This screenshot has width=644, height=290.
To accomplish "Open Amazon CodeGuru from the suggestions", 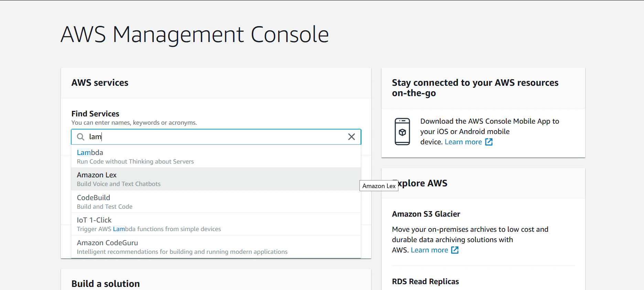I will point(107,243).
